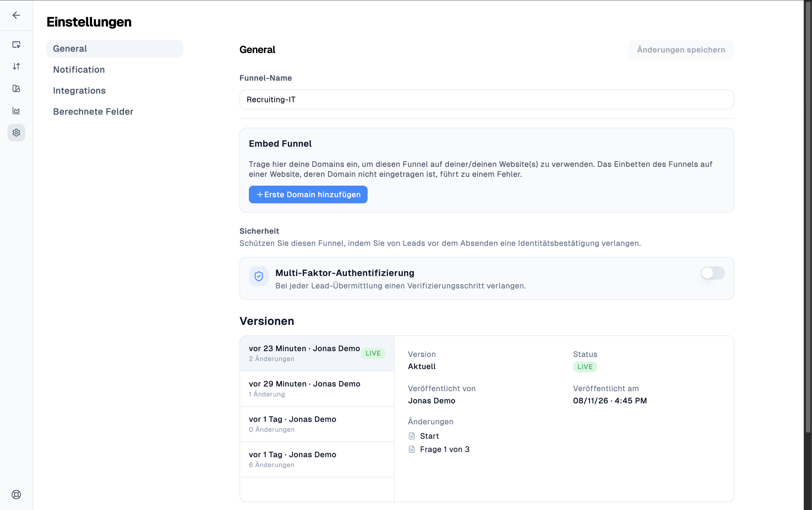
Task: Focus the Funnel-Name input field
Action: click(487, 99)
